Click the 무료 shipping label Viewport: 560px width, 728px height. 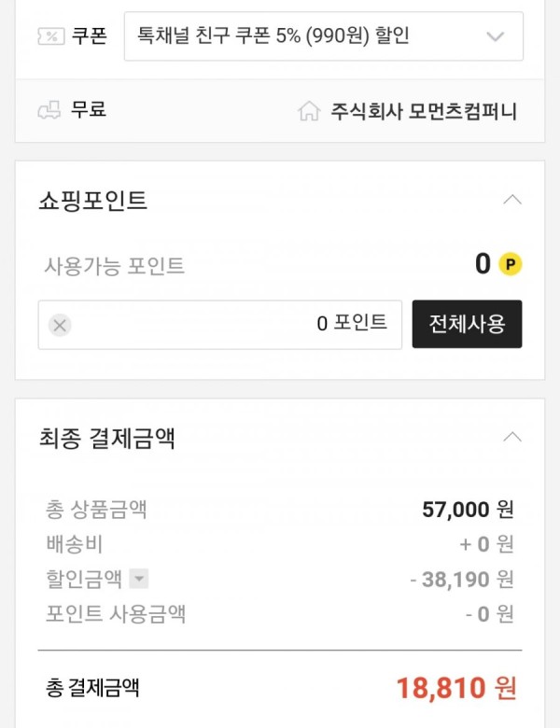tap(89, 110)
